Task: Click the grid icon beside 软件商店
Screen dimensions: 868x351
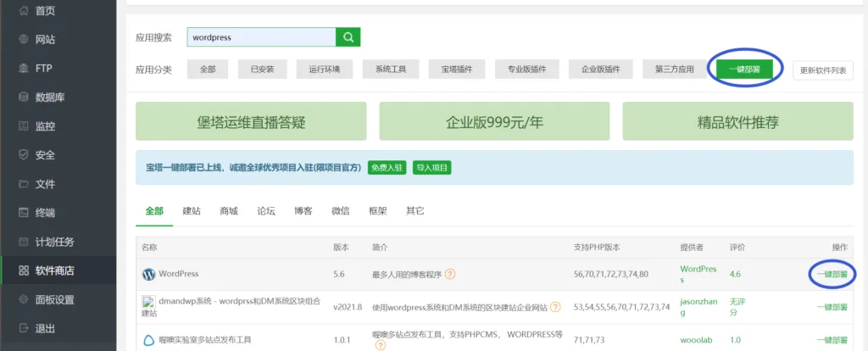Action: [x=23, y=270]
